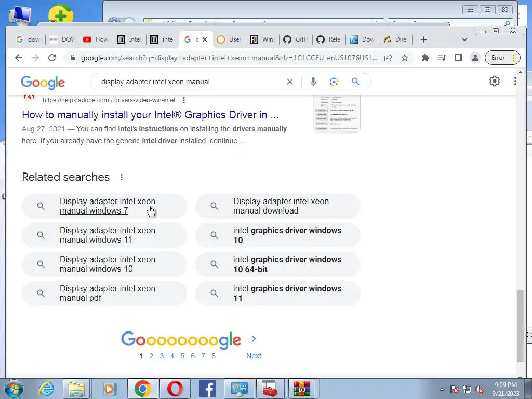Image resolution: width=532 pixels, height=399 pixels.
Task: Click the Next results link
Action: [254, 356]
